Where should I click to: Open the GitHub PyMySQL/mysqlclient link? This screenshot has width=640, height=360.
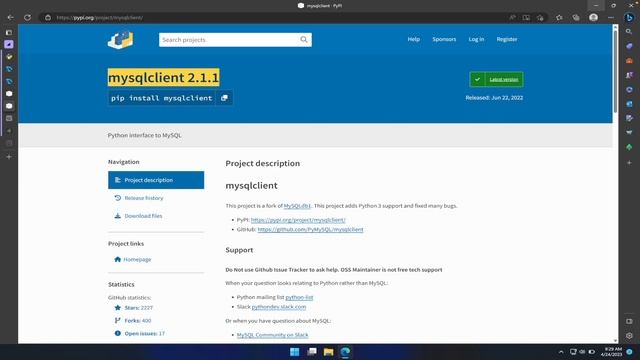pos(310,229)
